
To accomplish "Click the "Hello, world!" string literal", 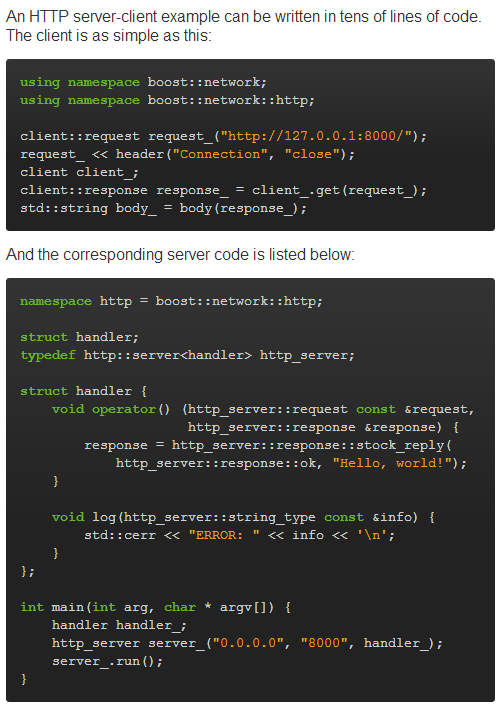I will [393, 463].
